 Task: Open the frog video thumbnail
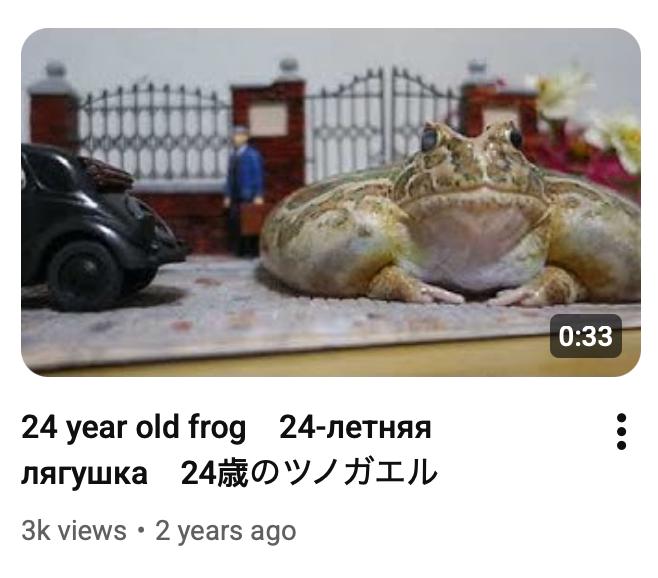(x=331, y=202)
